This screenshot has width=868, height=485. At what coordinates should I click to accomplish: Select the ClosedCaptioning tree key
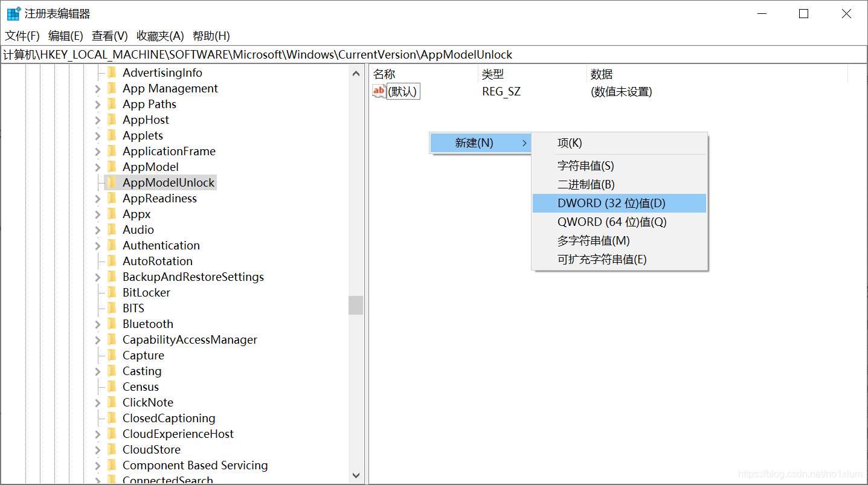click(x=169, y=418)
